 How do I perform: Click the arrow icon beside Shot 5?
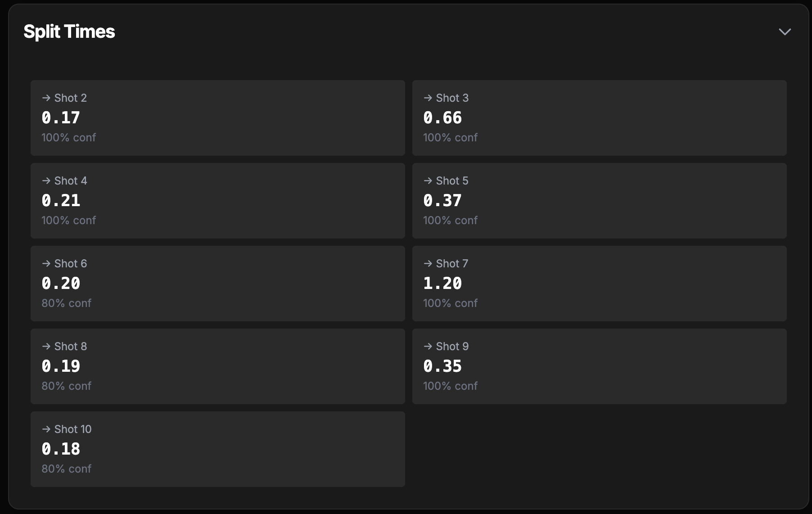click(x=428, y=180)
